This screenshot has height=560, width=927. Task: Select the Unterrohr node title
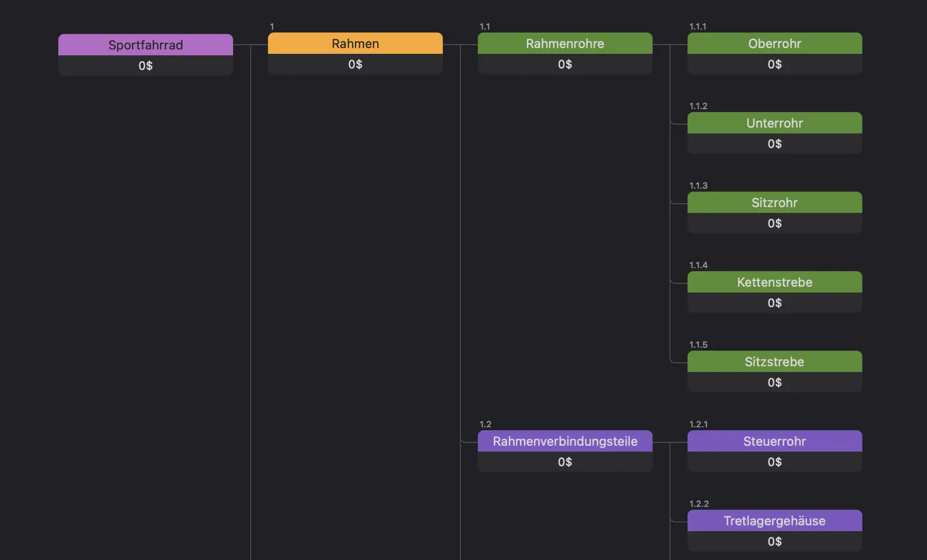774,123
